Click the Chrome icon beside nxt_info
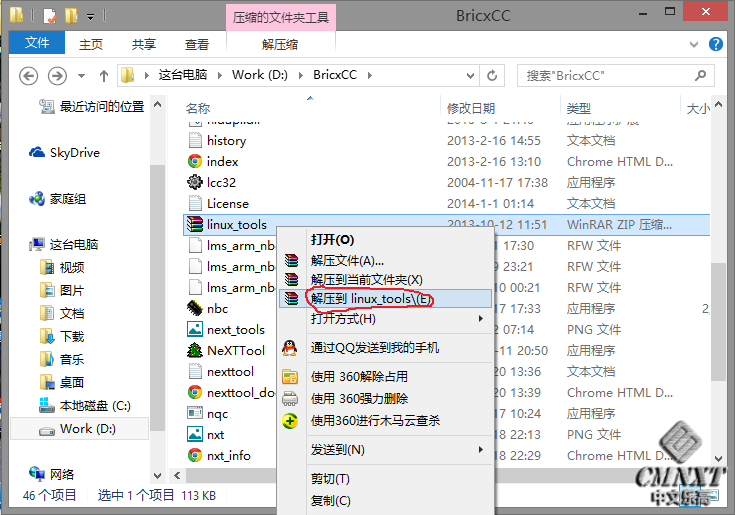The height and width of the screenshot is (515, 735). (195, 455)
